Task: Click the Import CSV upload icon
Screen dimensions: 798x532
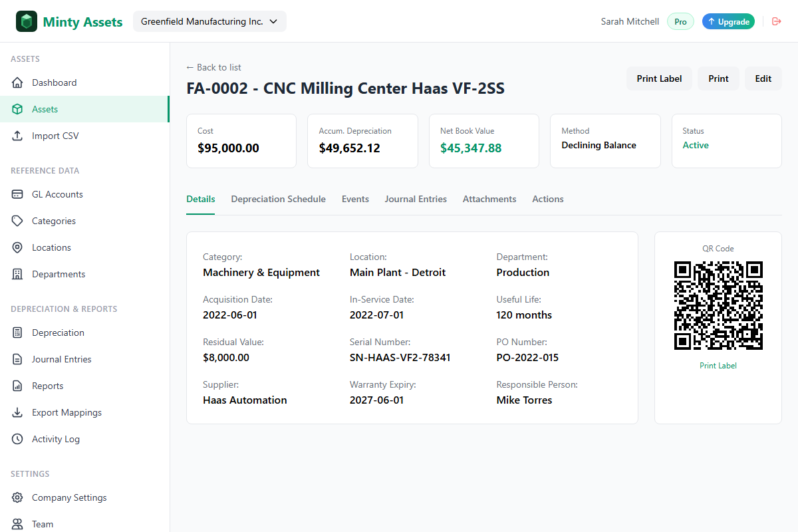Action: 18,136
